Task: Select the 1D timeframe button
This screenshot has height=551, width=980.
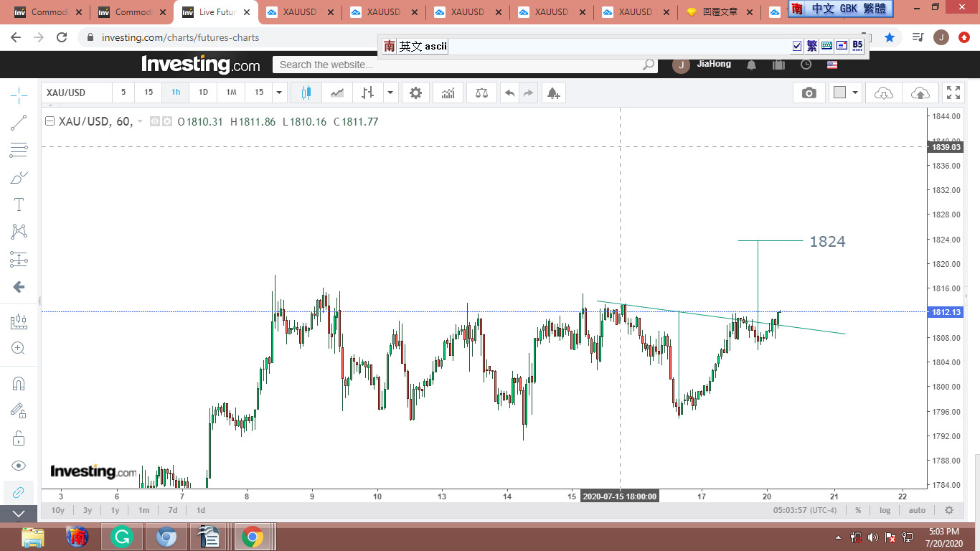Action: coord(203,93)
